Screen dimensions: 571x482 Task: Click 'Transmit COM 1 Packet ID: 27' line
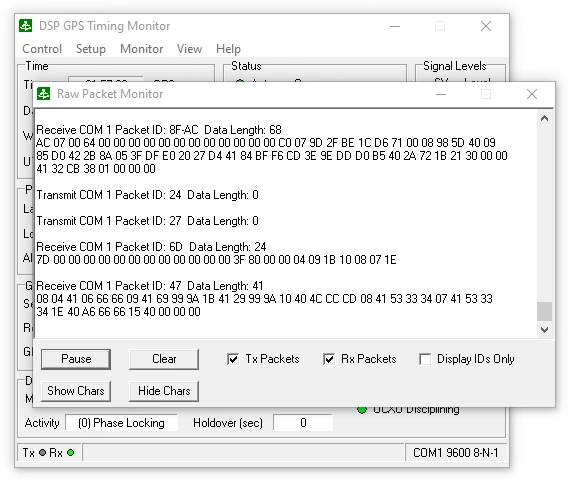pos(147,221)
